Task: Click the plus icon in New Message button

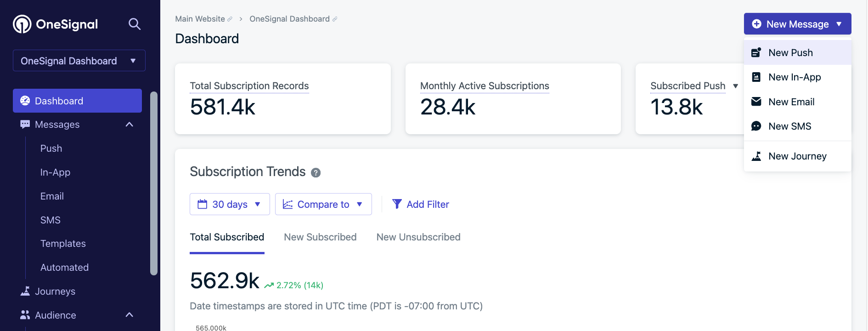Action: click(757, 24)
